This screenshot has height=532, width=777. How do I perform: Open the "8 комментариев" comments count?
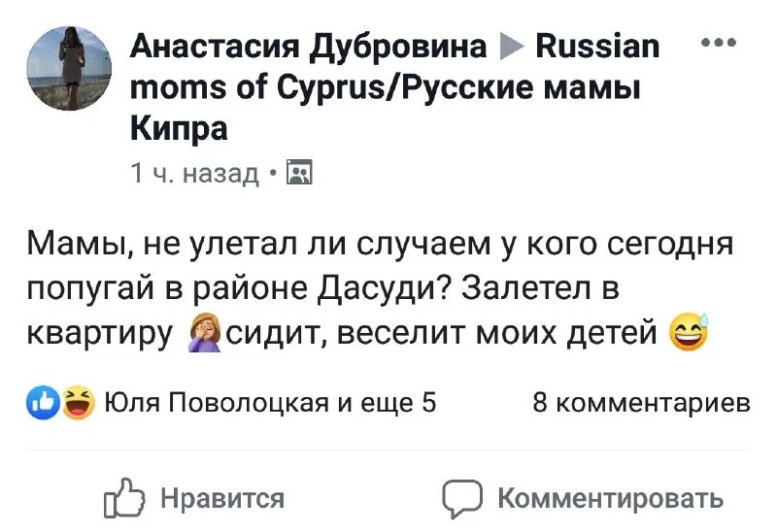click(x=641, y=402)
